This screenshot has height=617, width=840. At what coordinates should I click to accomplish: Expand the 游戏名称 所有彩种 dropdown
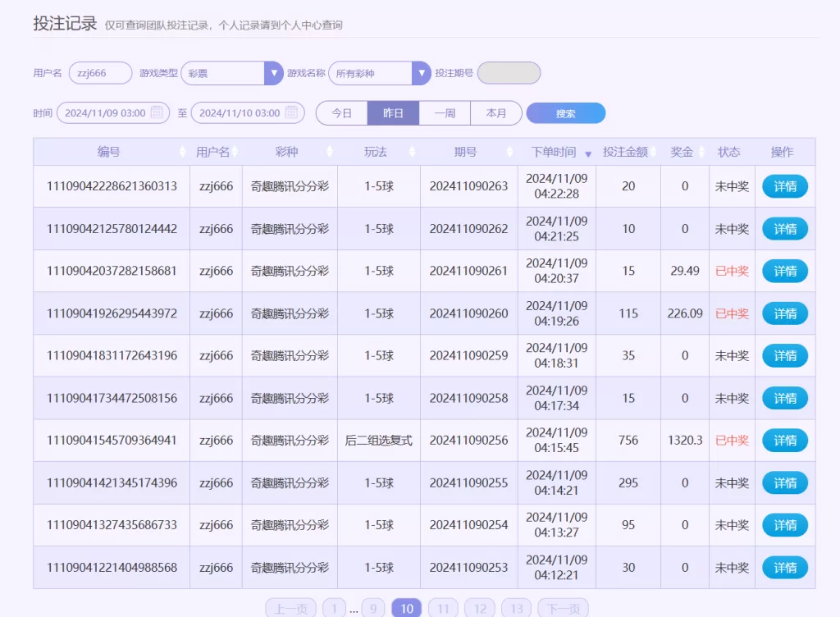coord(421,73)
